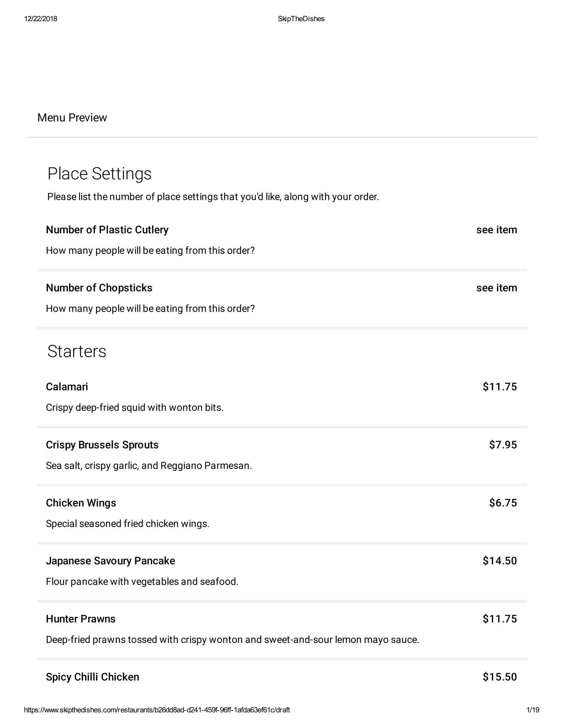Click the $7.95 Brussels Sprouts price
Image resolution: width=563 pixels, height=728 pixels.
[x=503, y=445]
